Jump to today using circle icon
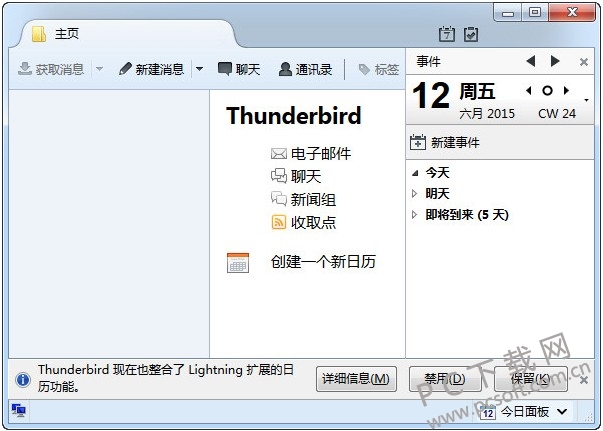This screenshot has height=431, width=603. (x=547, y=91)
